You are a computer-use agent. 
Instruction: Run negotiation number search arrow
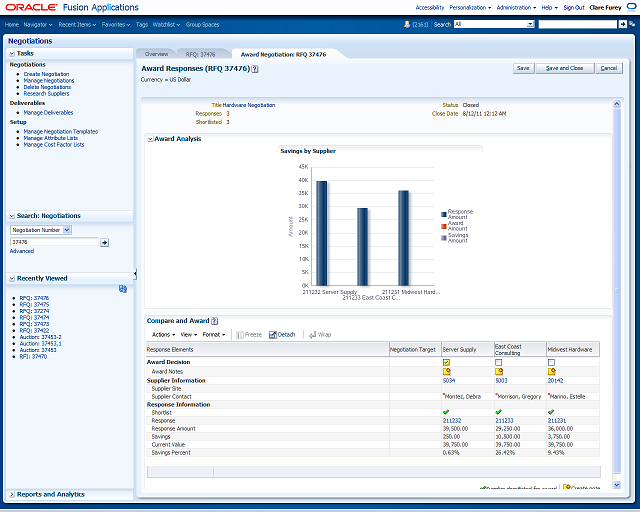coord(104,243)
